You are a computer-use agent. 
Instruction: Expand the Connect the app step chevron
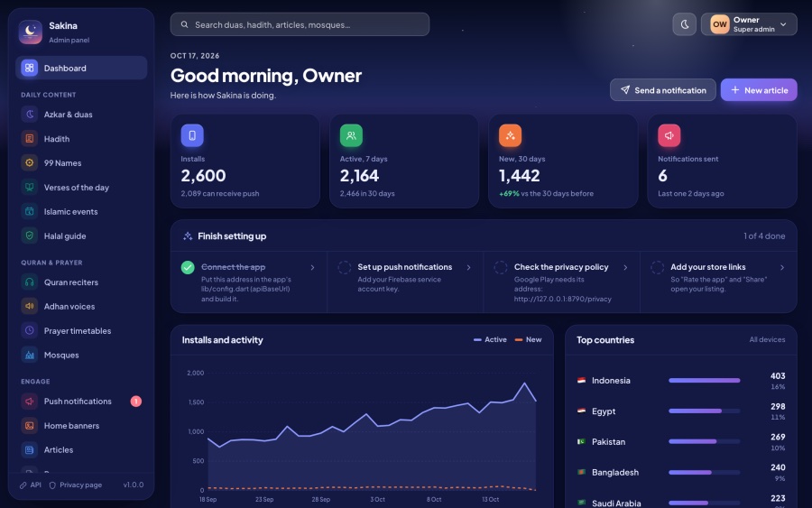click(x=312, y=267)
